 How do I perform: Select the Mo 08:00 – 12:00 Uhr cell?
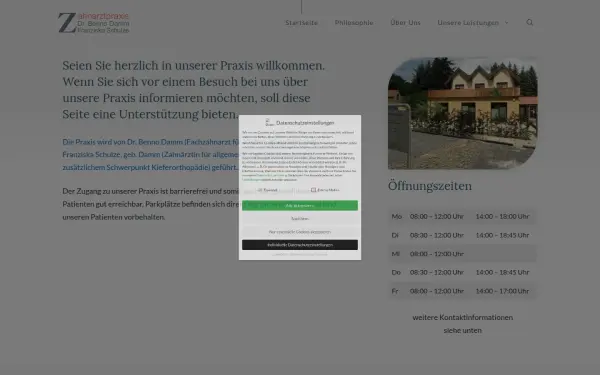coord(437,216)
